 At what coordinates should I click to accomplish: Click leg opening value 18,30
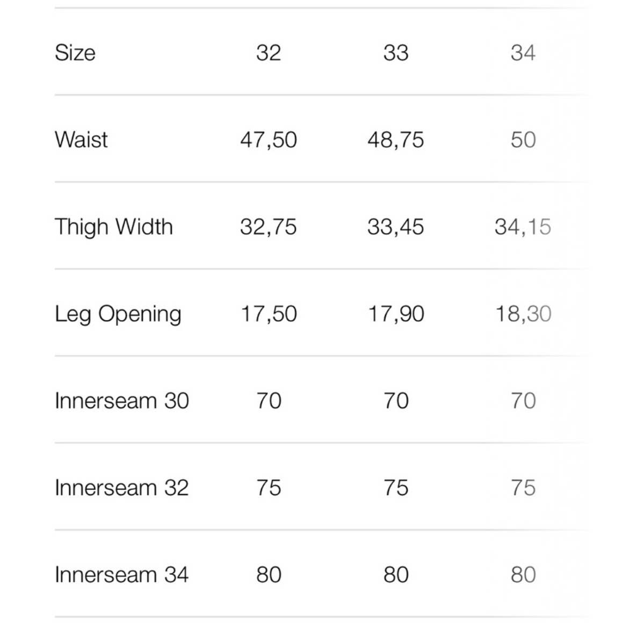[x=523, y=314]
